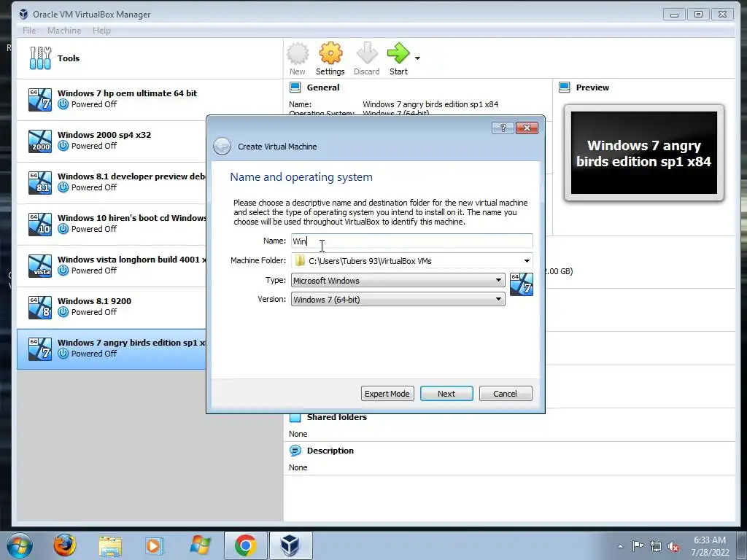Screen dimensions: 747x560
Task: Select Windows 7 angry birds edition VM
Action: 112,349
